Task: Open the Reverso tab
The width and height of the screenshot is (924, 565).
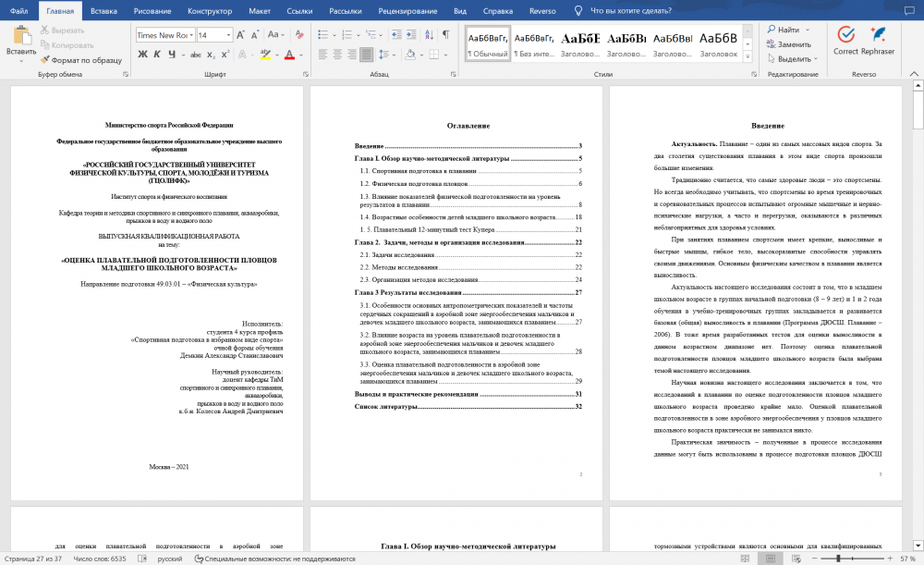Action: pyautogui.click(x=542, y=10)
